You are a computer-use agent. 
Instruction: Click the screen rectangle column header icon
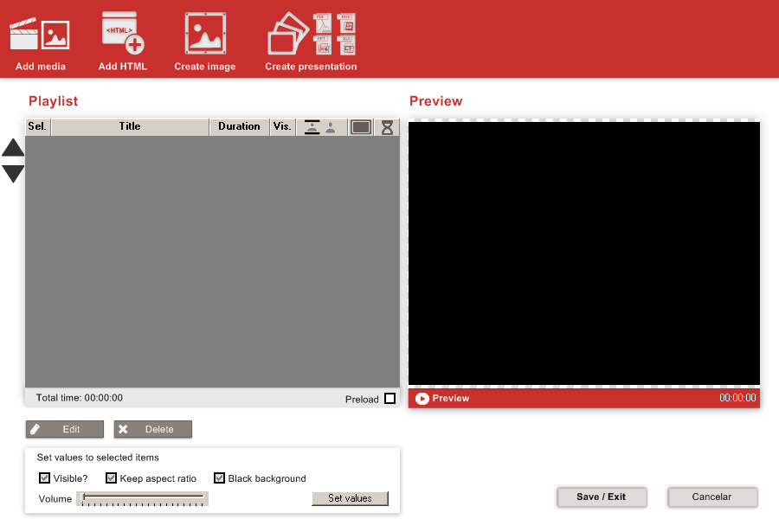coord(361,127)
